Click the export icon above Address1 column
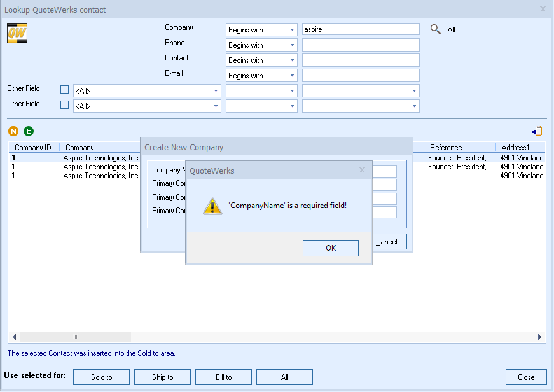Viewport: 554px width, 392px height. pyautogui.click(x=537, y=131)
